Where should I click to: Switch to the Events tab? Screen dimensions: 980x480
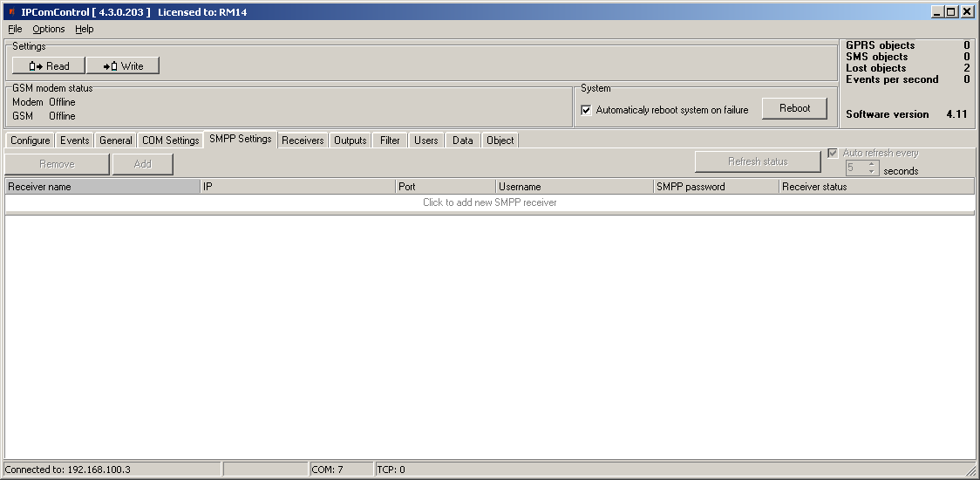point(75,141)
